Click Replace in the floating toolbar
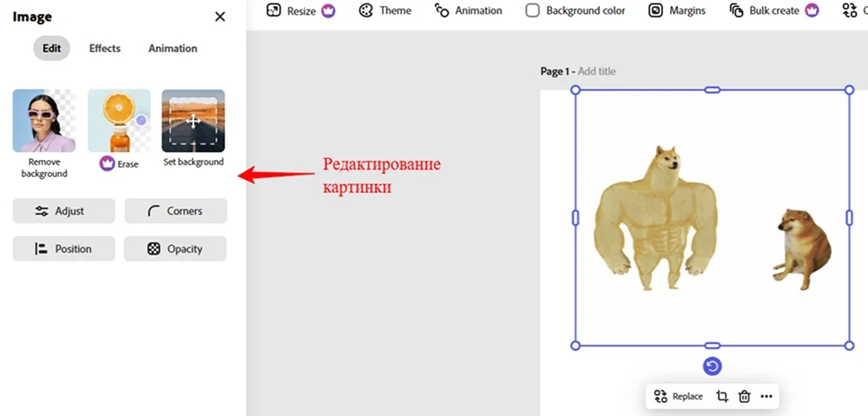Image resolution: width=868 pixels, height=416 pixels. (x=679, y=396)
